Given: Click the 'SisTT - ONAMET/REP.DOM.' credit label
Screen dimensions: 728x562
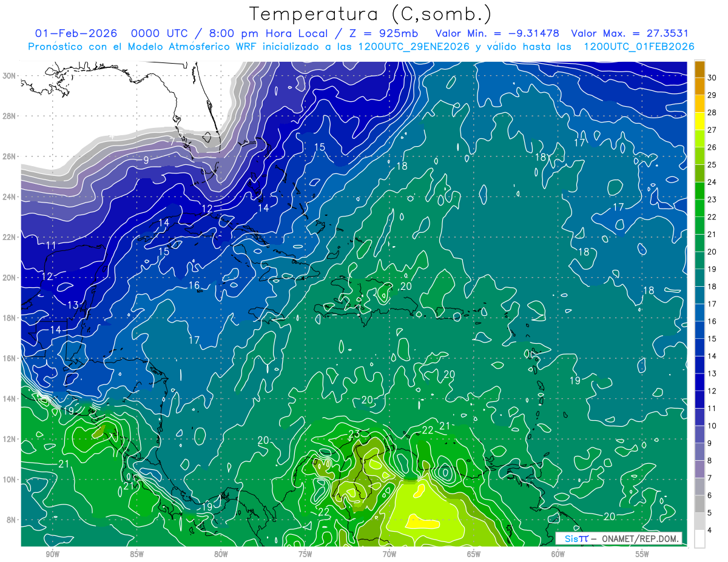Looking at the screenshot, I should (x=619, y=538).
